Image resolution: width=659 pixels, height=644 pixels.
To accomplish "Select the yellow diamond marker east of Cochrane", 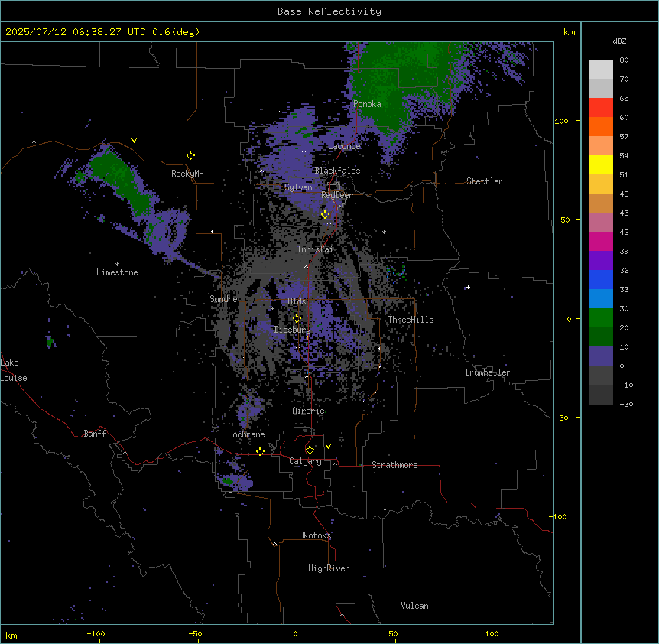I will point(260,452).
